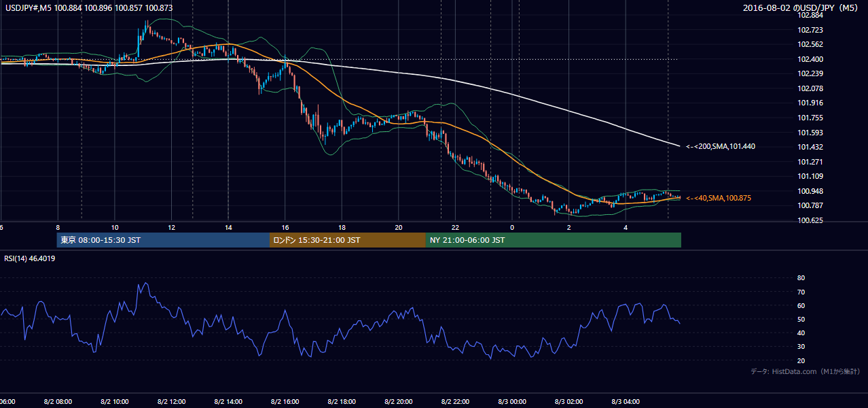
Task: Click hour label 14 on price chart axis
Action: (228, 227)
